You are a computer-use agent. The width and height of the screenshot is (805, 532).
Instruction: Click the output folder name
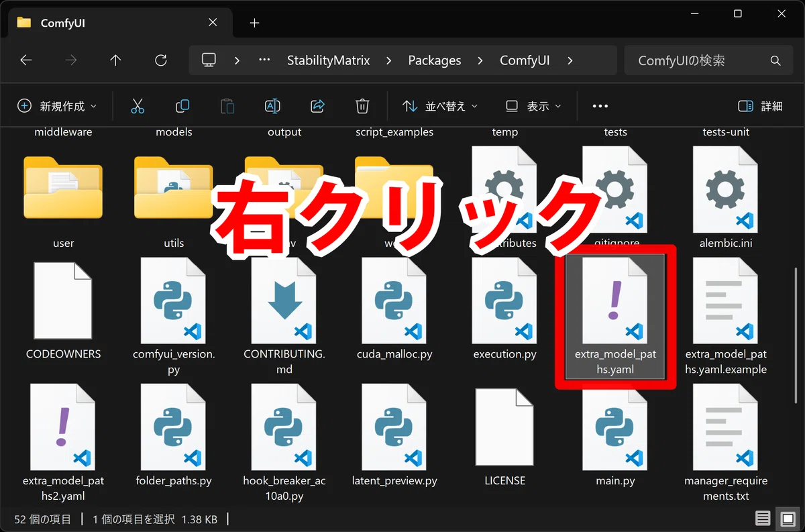[284, 132]
